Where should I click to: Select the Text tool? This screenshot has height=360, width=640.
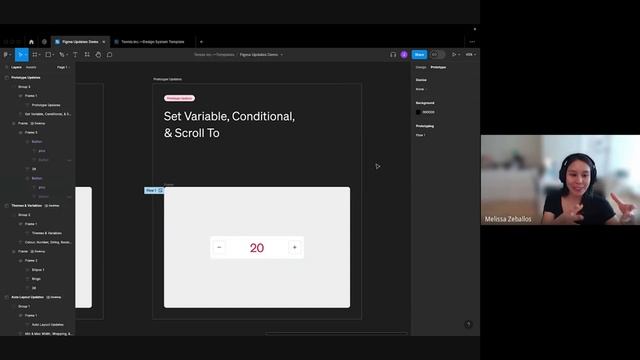[x=75, y=54]
